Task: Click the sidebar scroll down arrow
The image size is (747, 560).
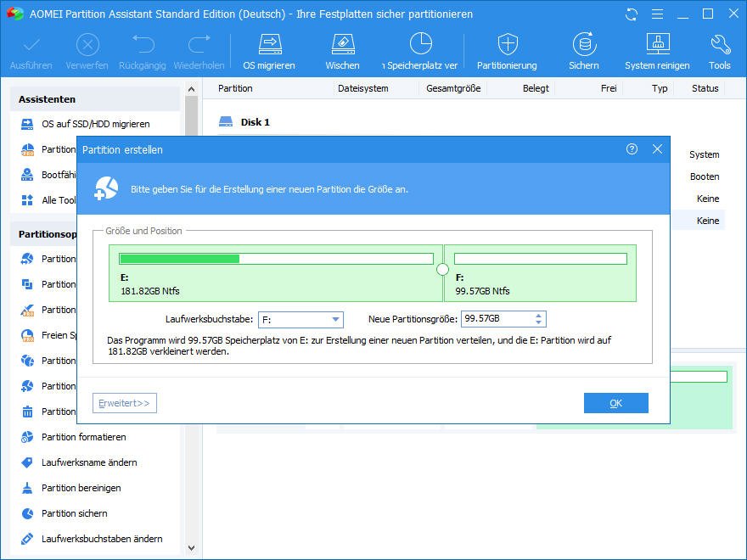Action: [191, 548]
